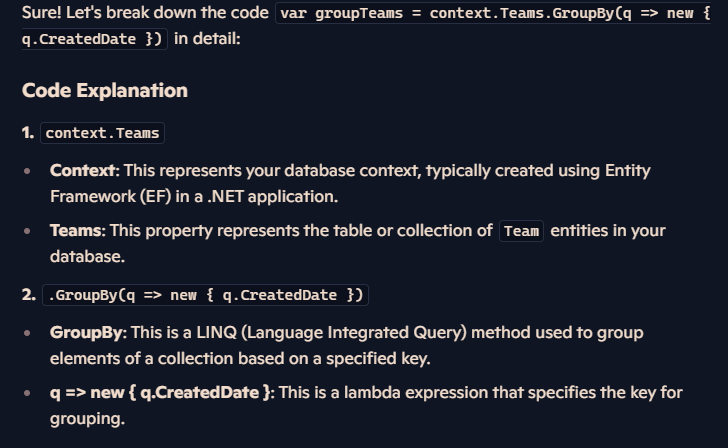This screenshot has width=728, height=448.
Task: Click the '.NET application.' text
Action: pyautogui.click(x=273, y=196)
